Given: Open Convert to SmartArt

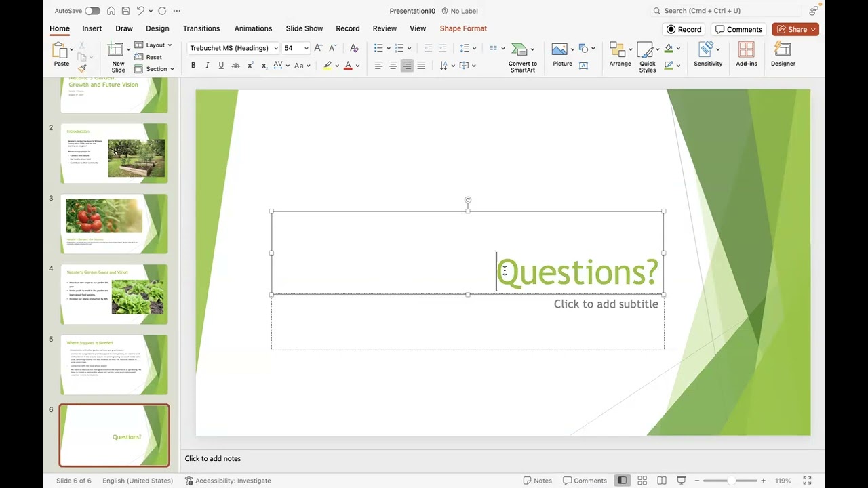Looking at the screenshot, I should (523, 58).
